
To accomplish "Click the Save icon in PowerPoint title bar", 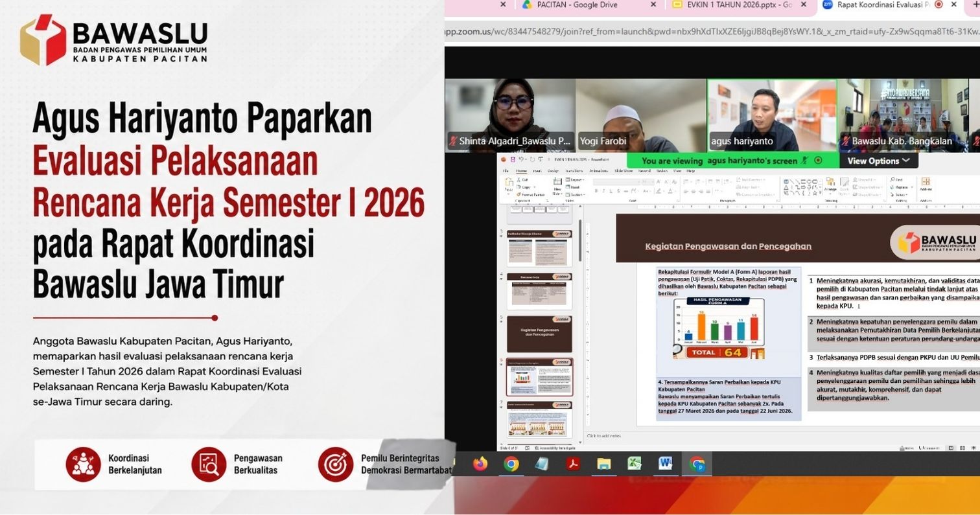I will (x=513, y=159).
